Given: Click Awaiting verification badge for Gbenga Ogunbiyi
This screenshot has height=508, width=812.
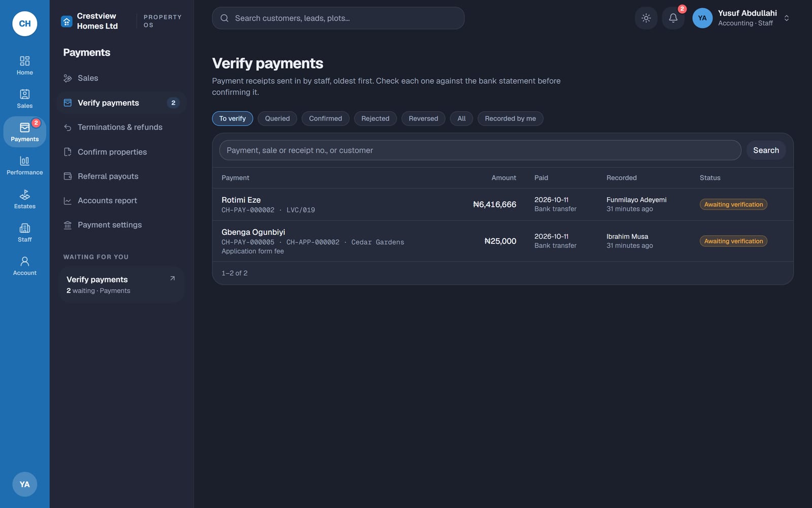Looking at the screenshot, I should coord(733,241).
